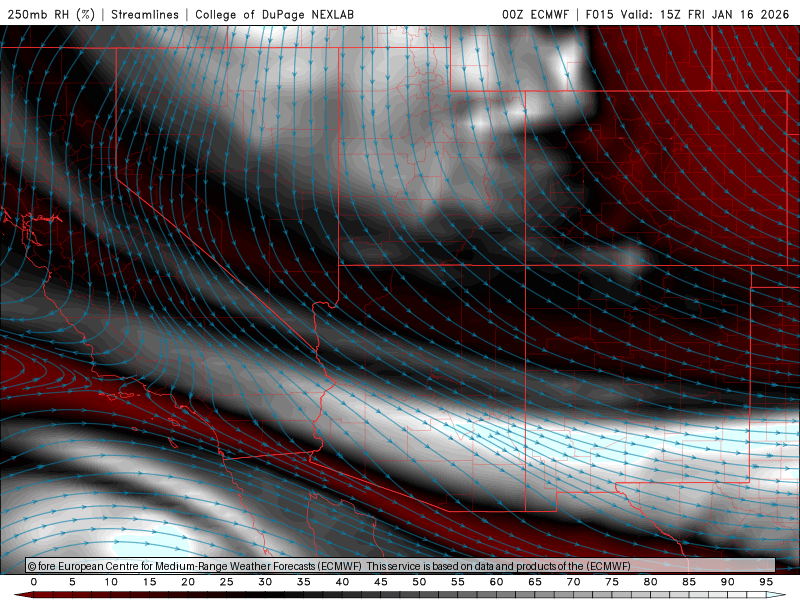This screenshot has width=800, height=600.
Task: Click the "College of DuPage NEXLAB" text
Action: click(274, 14)
